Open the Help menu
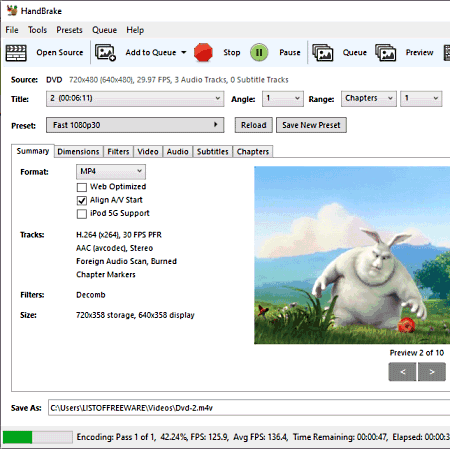Screen dimensions: 450x449 coord(135,30)
